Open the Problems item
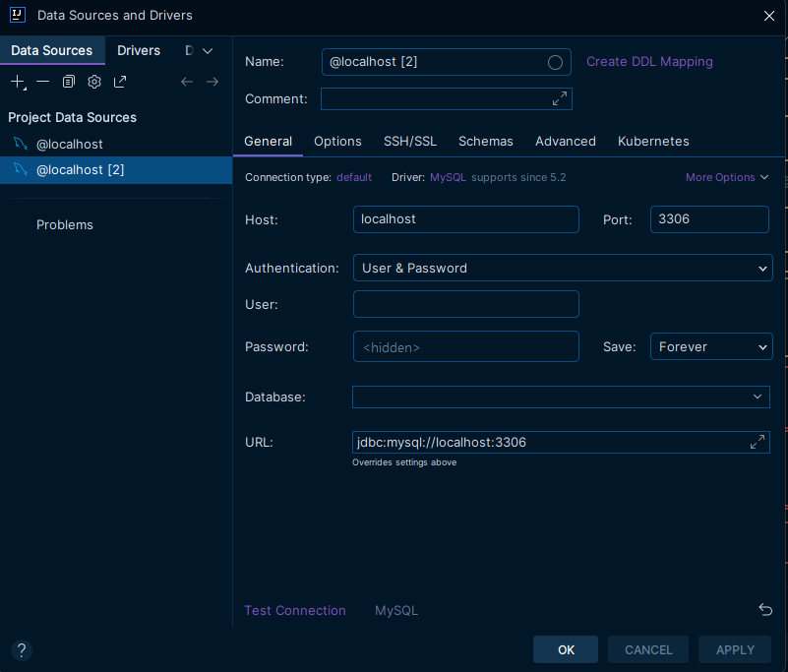Viewport: 788px width, 672px height. point(64,224)
